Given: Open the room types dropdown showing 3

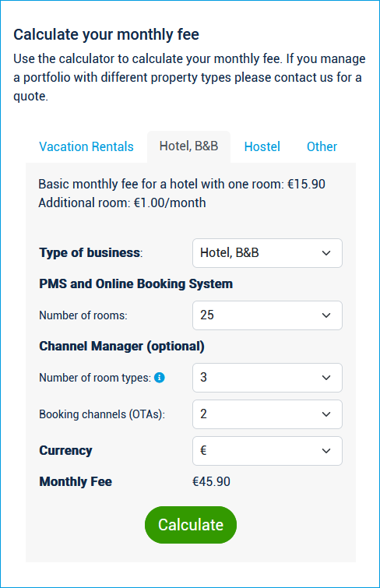Looking at the screenshot, I should click(267, 378).
